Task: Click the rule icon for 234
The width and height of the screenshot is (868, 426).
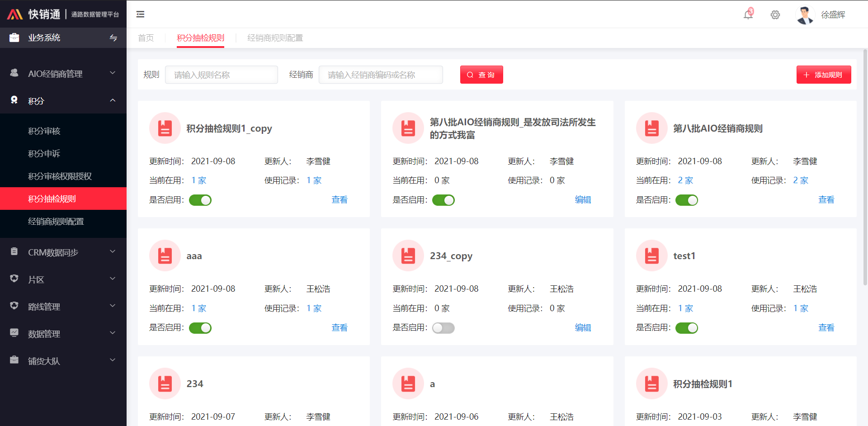Action: (x=165, y=383)
